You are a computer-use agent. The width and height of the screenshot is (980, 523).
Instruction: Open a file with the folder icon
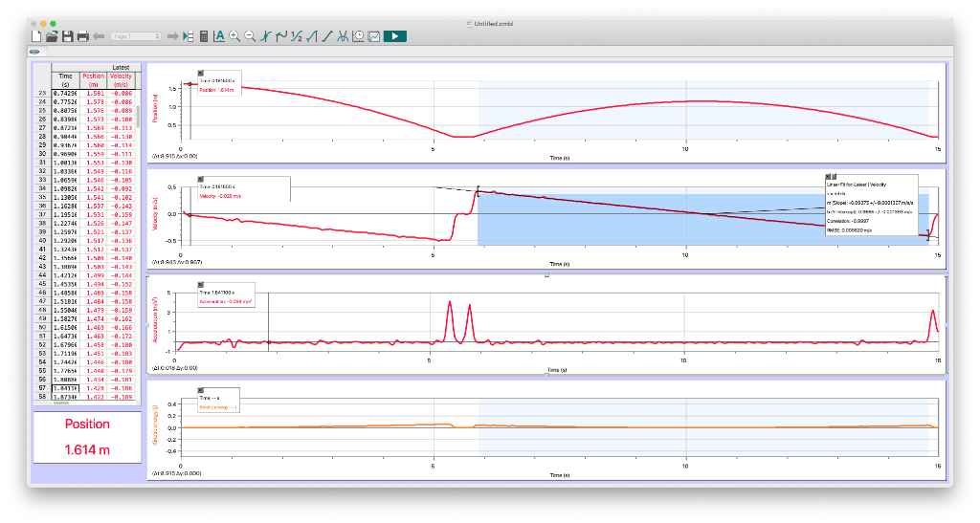pyautogui.click(x=52, y=37)
